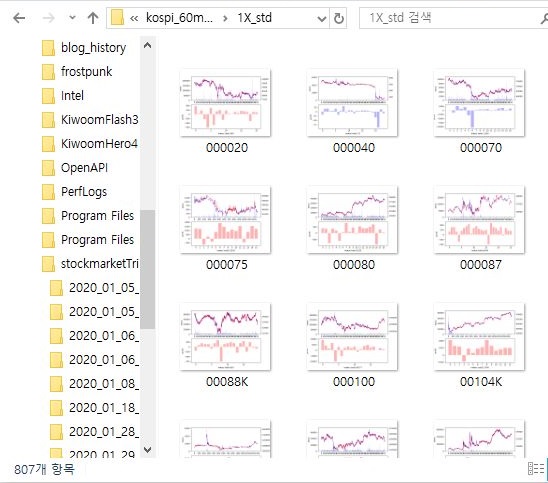Go up one folder level

point(93,18)
